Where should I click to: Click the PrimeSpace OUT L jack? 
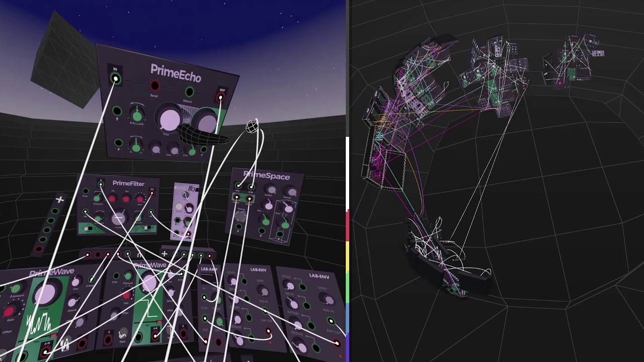(237, 197)
